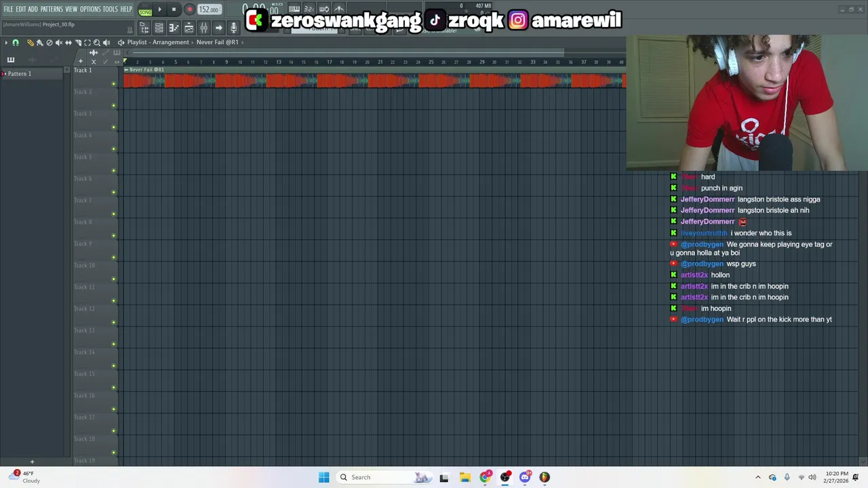Open the playlist options menu arrow
The width and height of the screenshot is (868, 488).
click(x=6, y=42)
